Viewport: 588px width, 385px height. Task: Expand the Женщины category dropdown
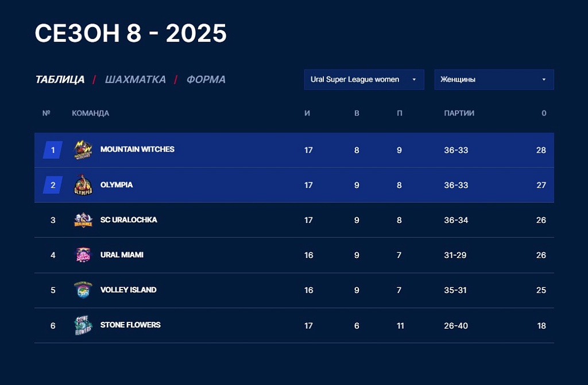(x=494, y=79)
